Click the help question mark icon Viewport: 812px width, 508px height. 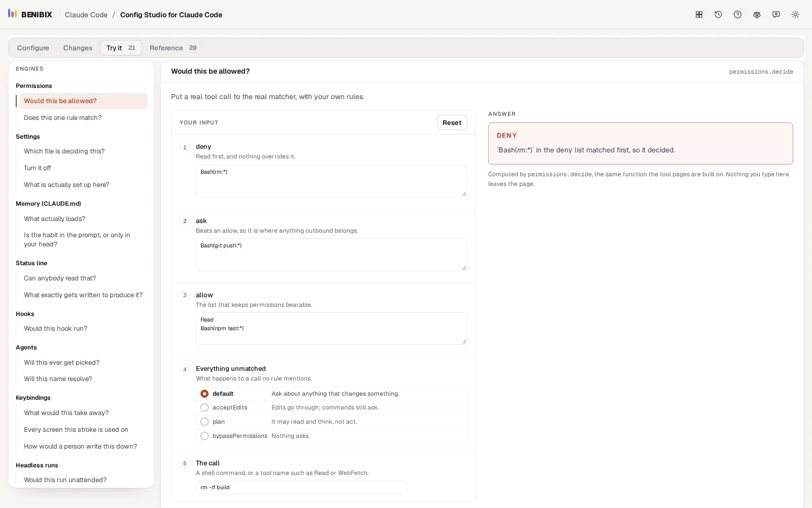pyautogui.click(x=737, y=15)
